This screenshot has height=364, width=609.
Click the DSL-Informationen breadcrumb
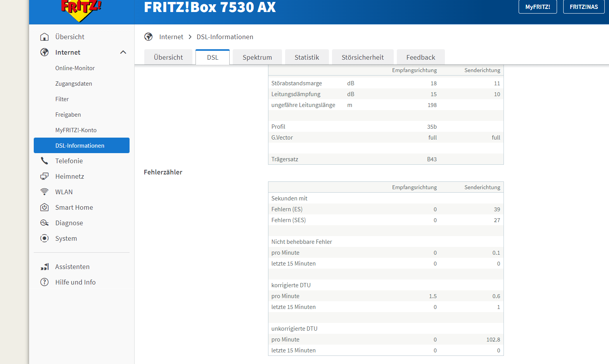225,37
